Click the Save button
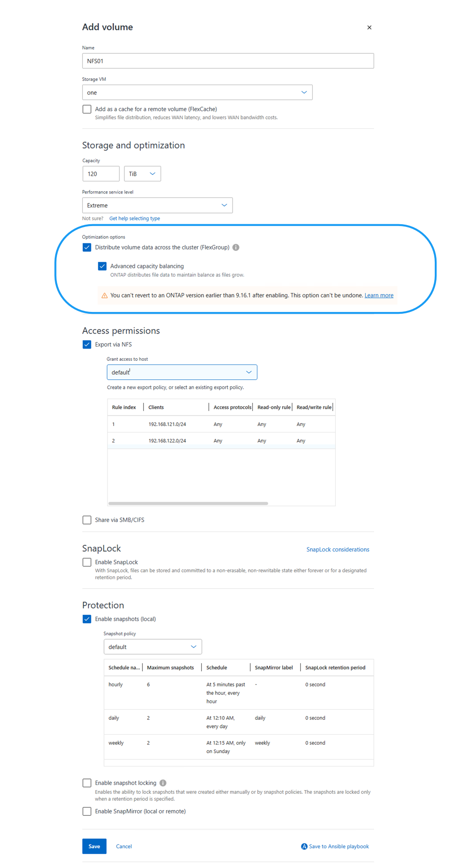This screenshot has width=456, height=868. 94,846
